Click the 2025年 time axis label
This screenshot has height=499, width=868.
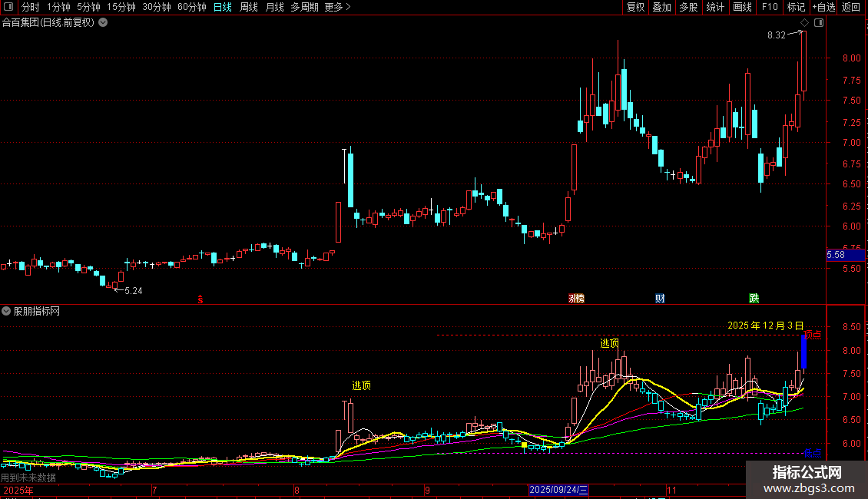tap(18, 490)
